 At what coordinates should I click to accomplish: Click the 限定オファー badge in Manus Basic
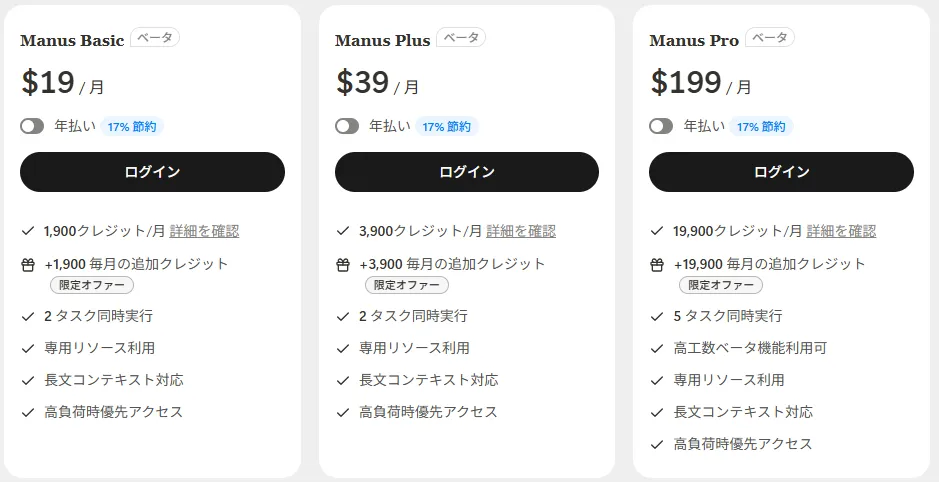(92, 285)
